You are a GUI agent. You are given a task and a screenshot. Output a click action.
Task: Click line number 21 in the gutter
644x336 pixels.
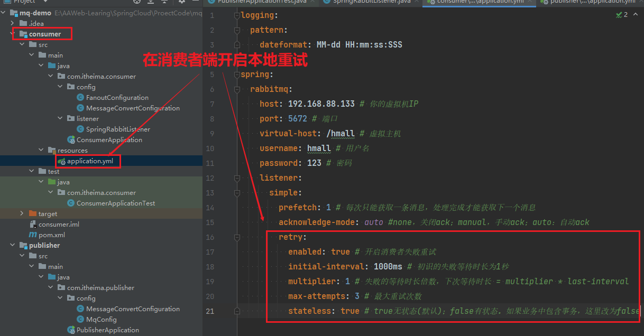tap(210, 311)
